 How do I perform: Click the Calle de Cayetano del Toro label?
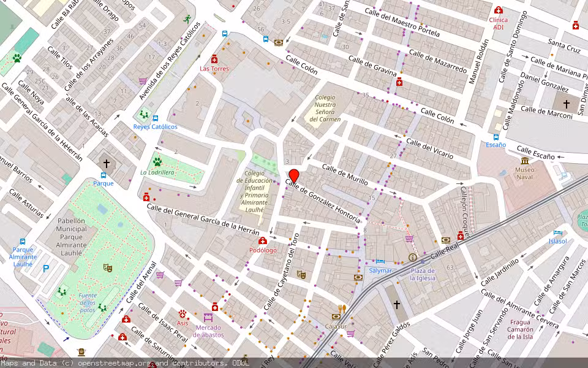[x=282, y=272]
